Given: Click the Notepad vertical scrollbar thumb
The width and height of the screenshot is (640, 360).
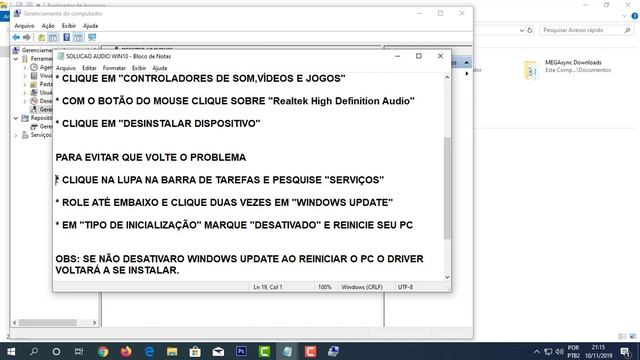Looking at the screenshot, I should (447, 188).
